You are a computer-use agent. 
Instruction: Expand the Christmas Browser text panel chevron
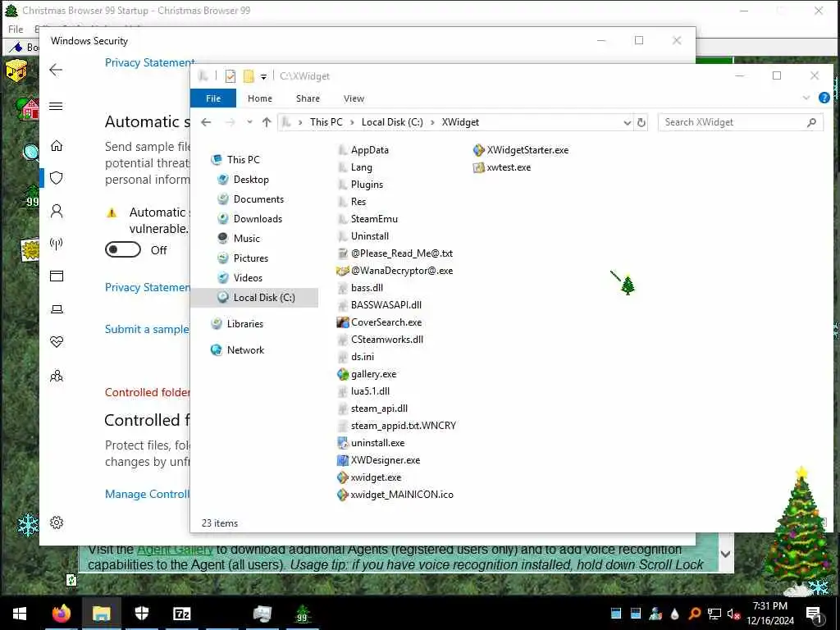pos(725,554)
